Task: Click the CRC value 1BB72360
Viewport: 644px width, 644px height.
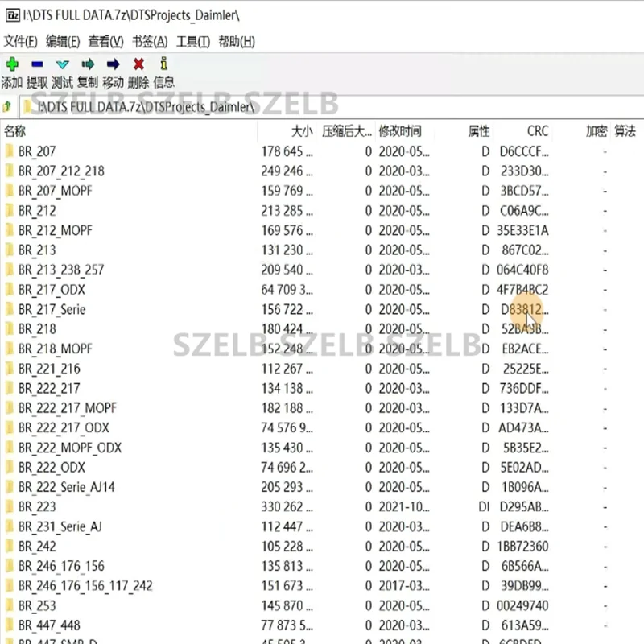Action: pyautogui.click(x=522, y=547)
